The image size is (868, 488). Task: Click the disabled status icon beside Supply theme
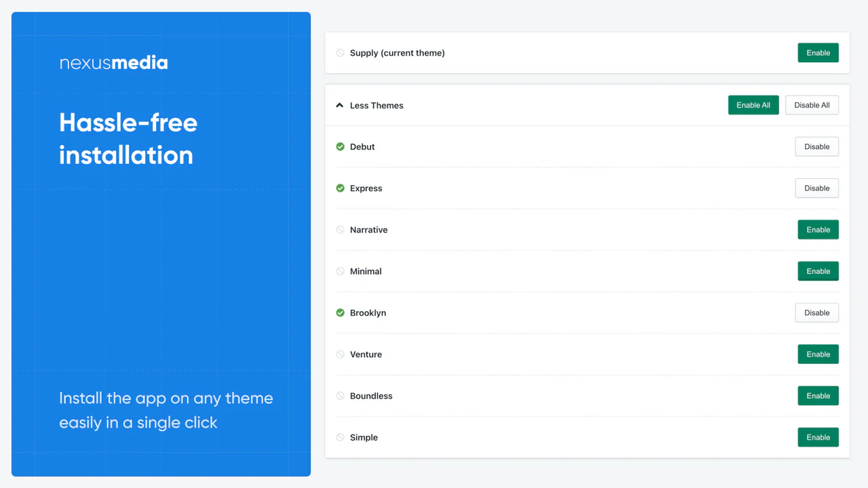tap(340, 53)
